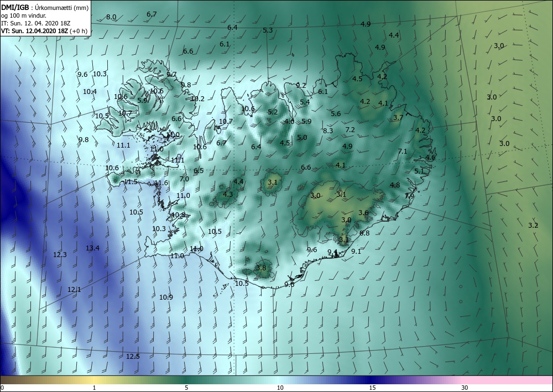Select the 5.3 value north of Iceland
The image size is (553, 392).
[268, 30]
